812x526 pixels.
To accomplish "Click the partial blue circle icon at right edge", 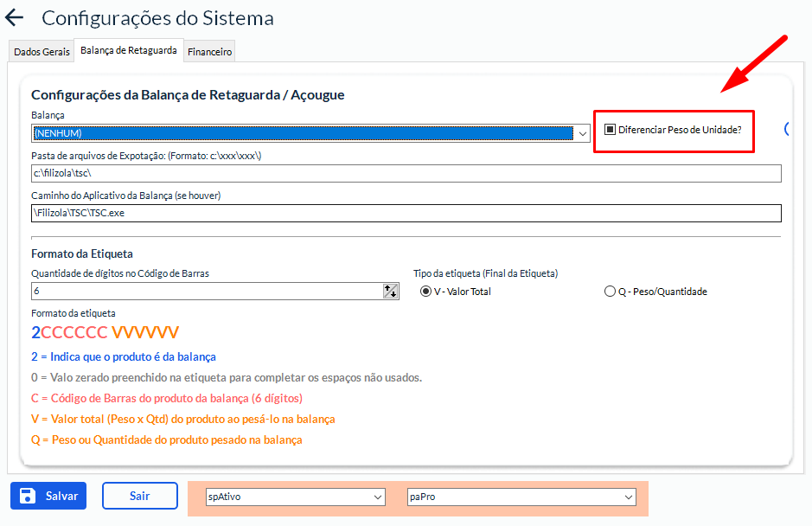I will click(x=788, y=130).
